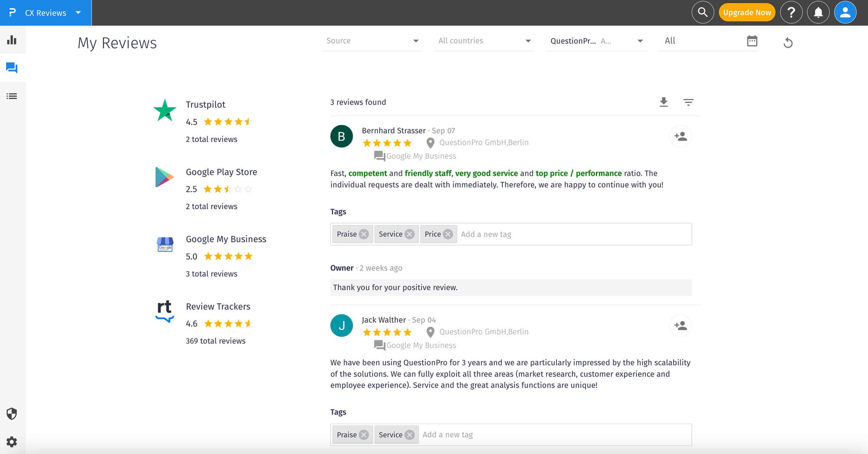868x454 pixels.
Task: Open the review filter list icon
Action: click(x=688, y=102)
